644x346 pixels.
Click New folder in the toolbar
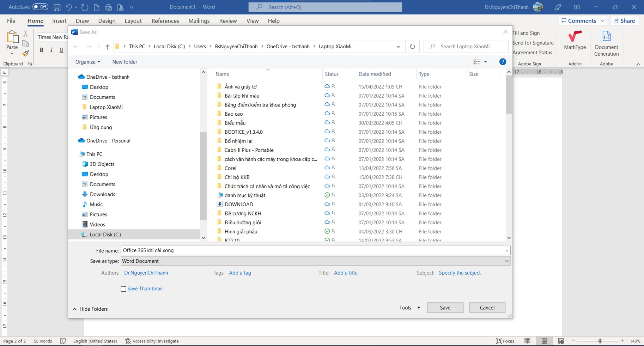pos(125,62)
